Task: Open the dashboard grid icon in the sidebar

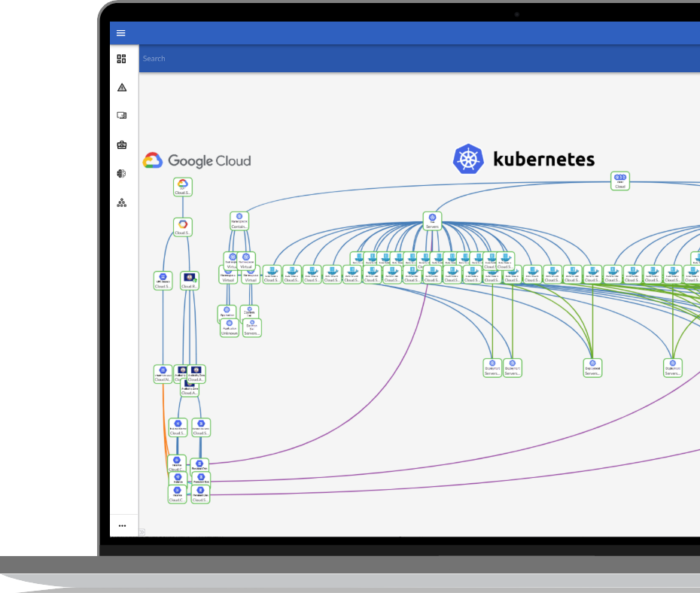Action: coord(121,59)
